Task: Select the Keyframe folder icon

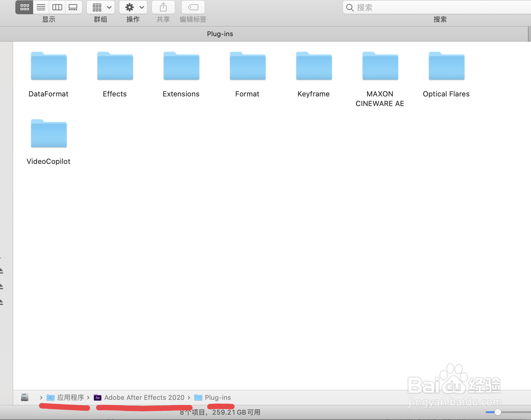Action: tap(314, 66)
